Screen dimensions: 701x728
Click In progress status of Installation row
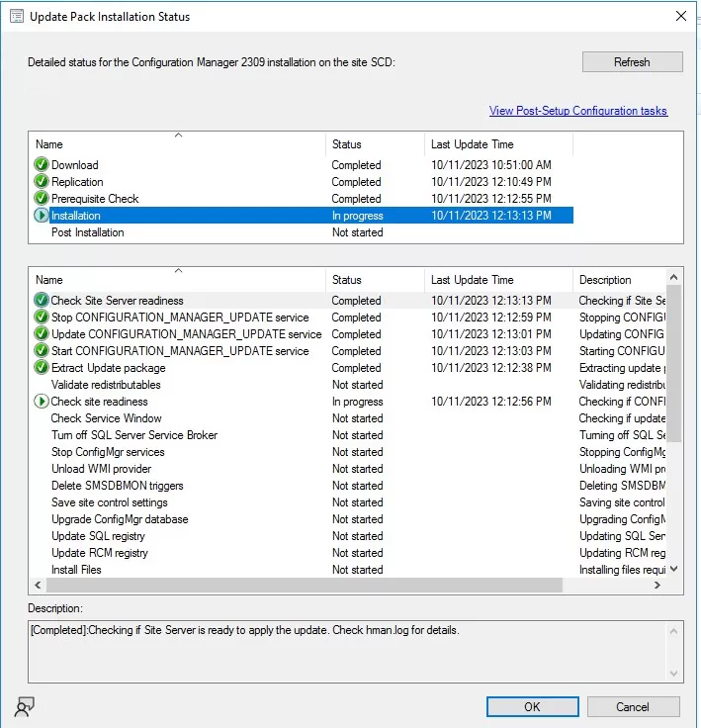point(358,216)
